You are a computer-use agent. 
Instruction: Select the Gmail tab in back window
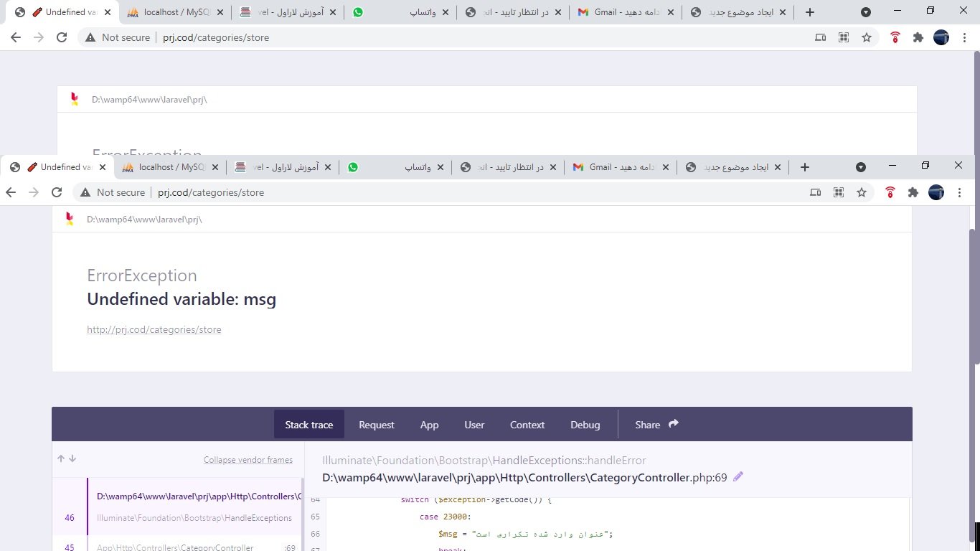point(626,12)
